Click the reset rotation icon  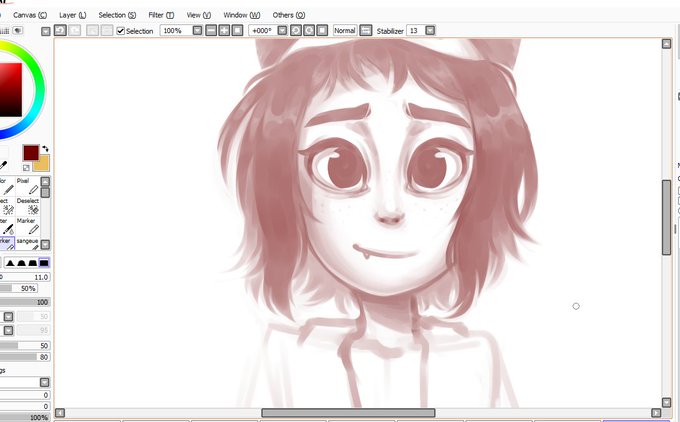[322, 30]
